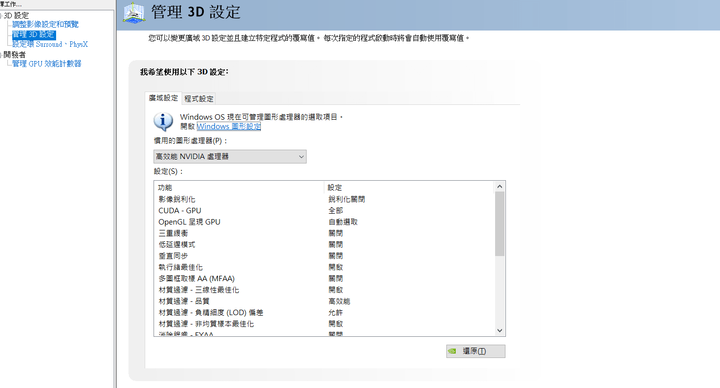Open 管理 GPU 效能計數器 in the tree

[x=47, y=64]
